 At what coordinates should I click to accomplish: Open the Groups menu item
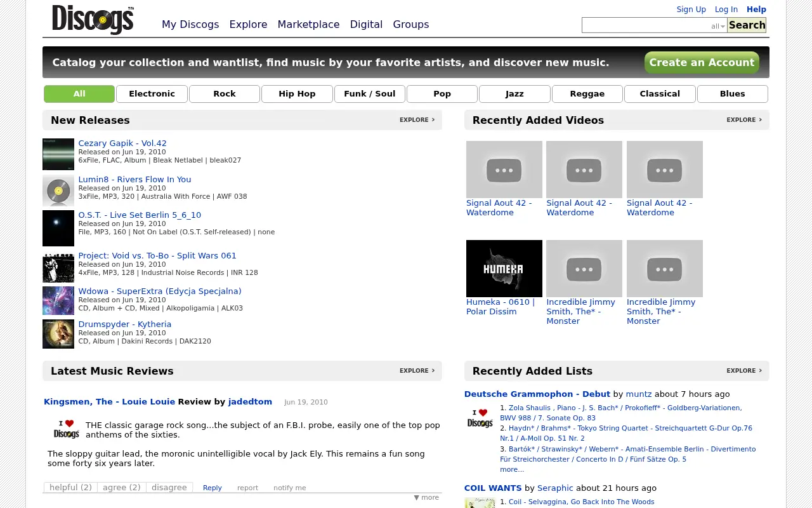click(x=411, y=25)
